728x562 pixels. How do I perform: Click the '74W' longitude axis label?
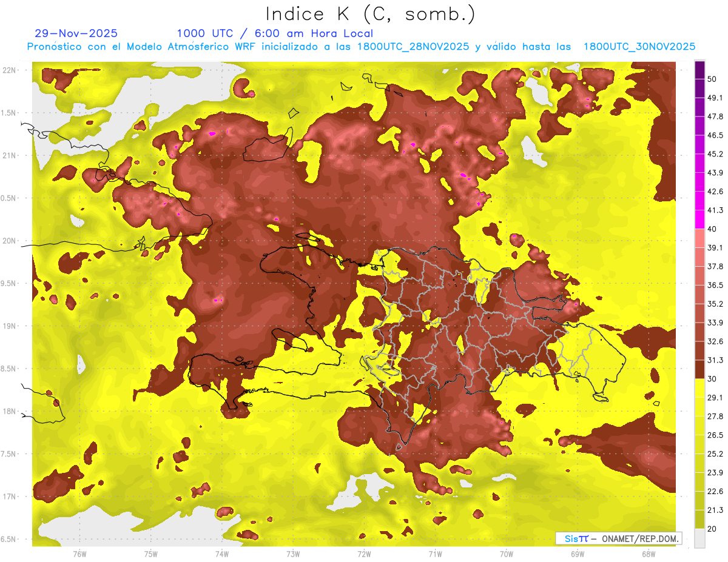(x=221, y=554)
